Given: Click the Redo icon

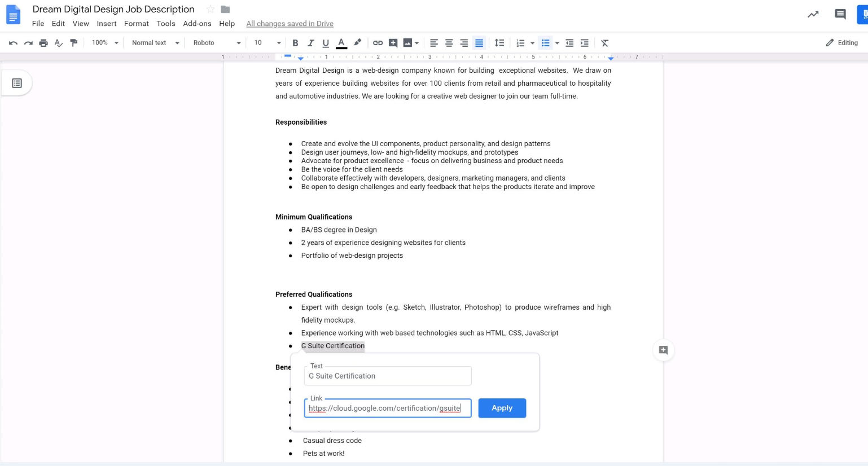Looking at the screenshot, I should click(28, 43).
